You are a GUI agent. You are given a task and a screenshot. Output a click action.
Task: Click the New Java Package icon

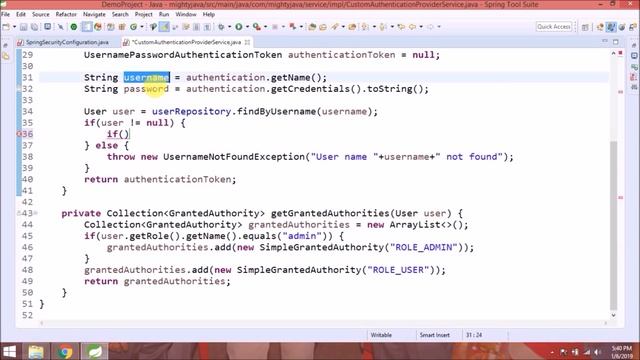coord(122,27)
